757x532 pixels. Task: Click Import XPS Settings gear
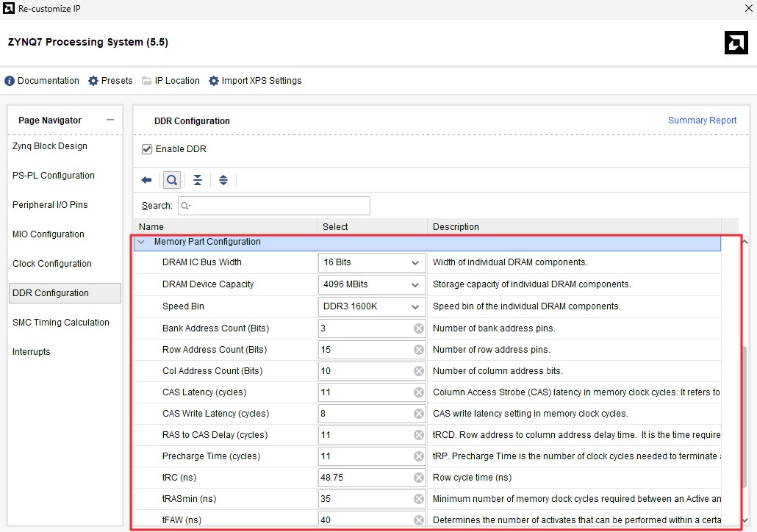click(213, 81)
